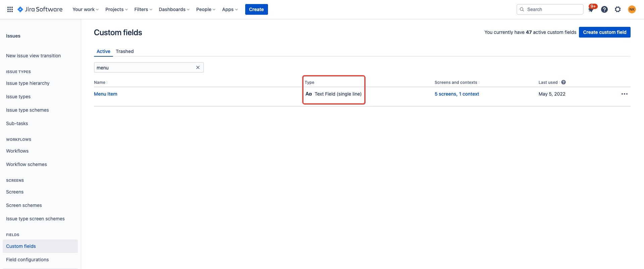This screenshot has height=269, width=644.
Task: Expand the Apps dropdown
Action: click(x=230, y=9)
